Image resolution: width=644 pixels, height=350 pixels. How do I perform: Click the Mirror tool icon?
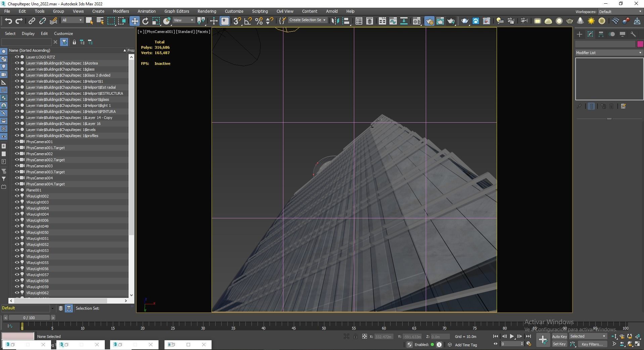335,21
